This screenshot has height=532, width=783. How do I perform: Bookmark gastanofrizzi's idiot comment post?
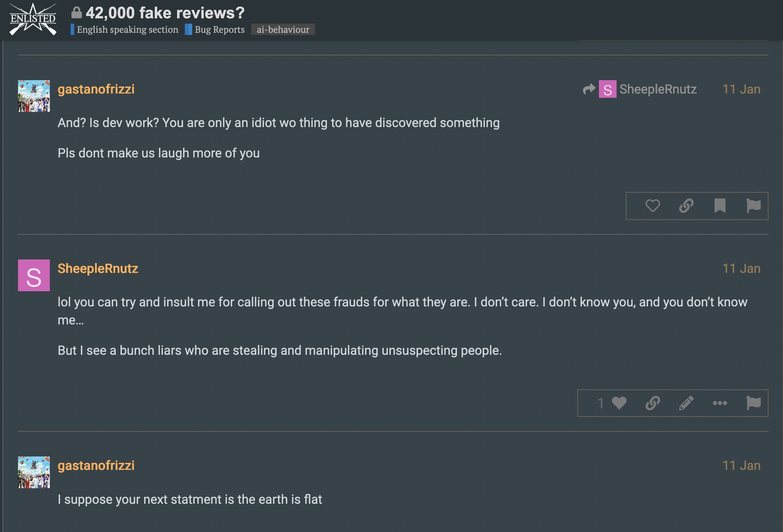coord(720,206)
